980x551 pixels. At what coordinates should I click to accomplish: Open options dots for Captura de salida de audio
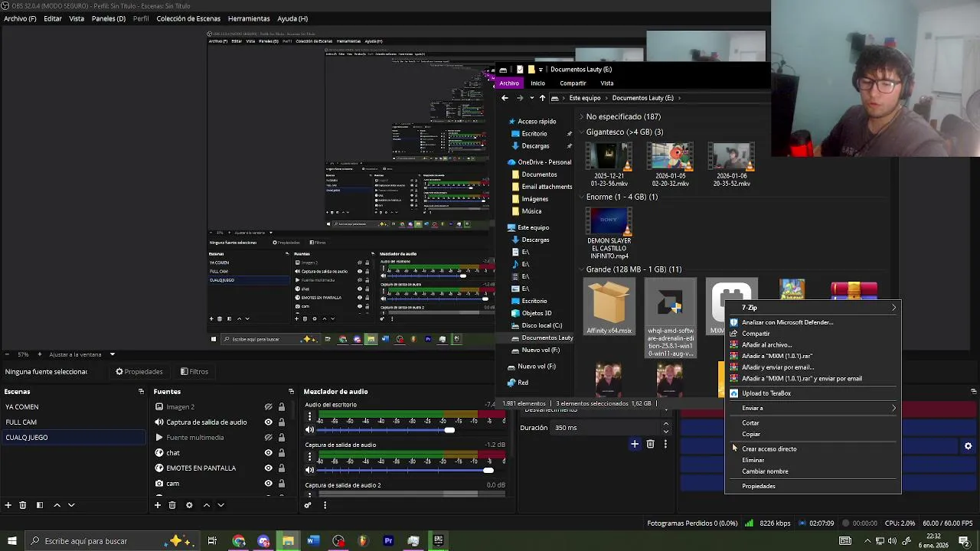(310, 457)
